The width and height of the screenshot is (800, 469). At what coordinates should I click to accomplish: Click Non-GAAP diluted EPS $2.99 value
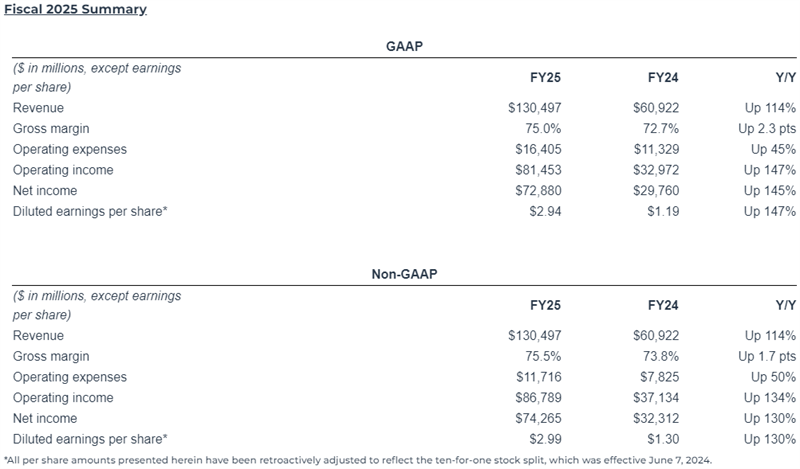pos(545,439)
